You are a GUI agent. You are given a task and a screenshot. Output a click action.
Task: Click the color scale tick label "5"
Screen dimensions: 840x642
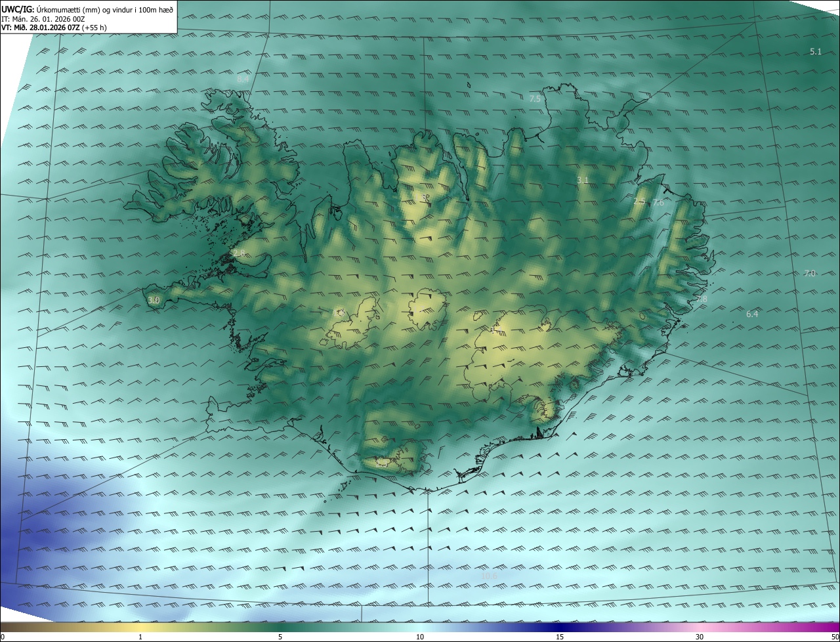[x=280, y=637]
